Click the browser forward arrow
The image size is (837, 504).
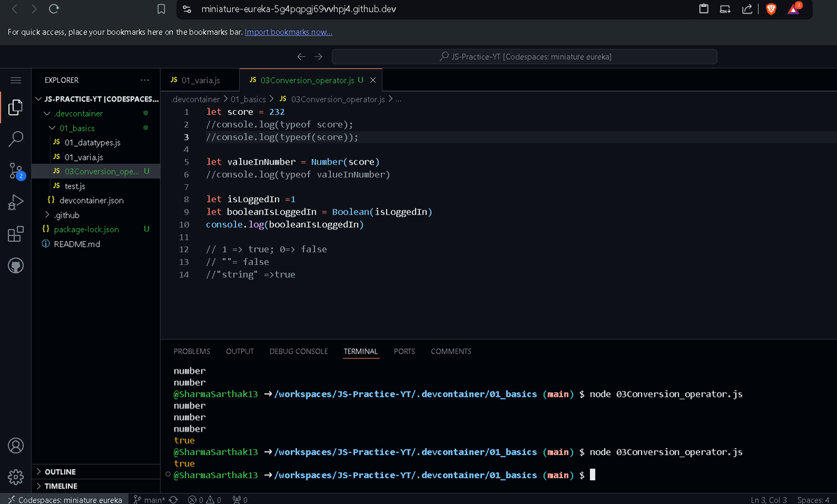(35, 10)
